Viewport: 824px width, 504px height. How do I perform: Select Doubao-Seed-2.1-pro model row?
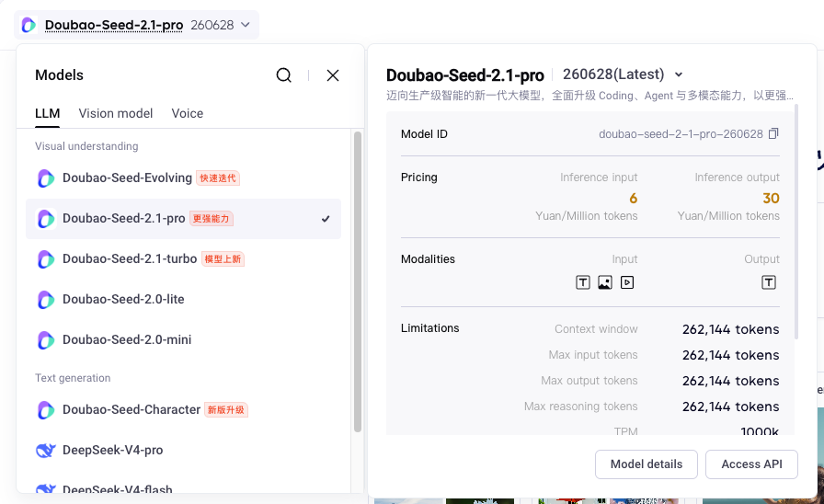click(183, 219)
